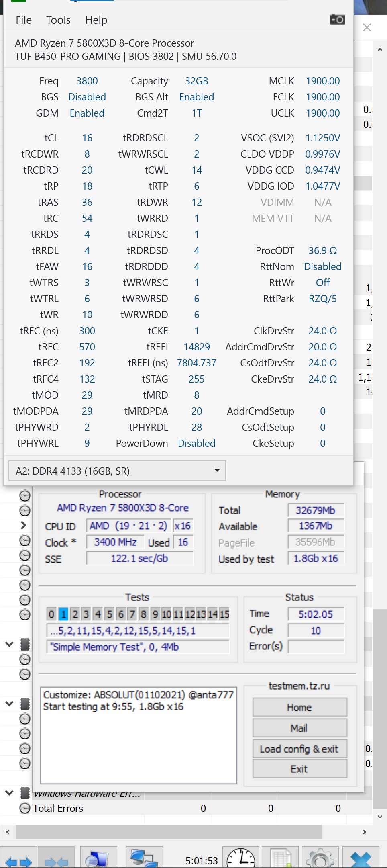Click the tREFI value 14829
Screen dimensions: 387x868
(197, 347)
